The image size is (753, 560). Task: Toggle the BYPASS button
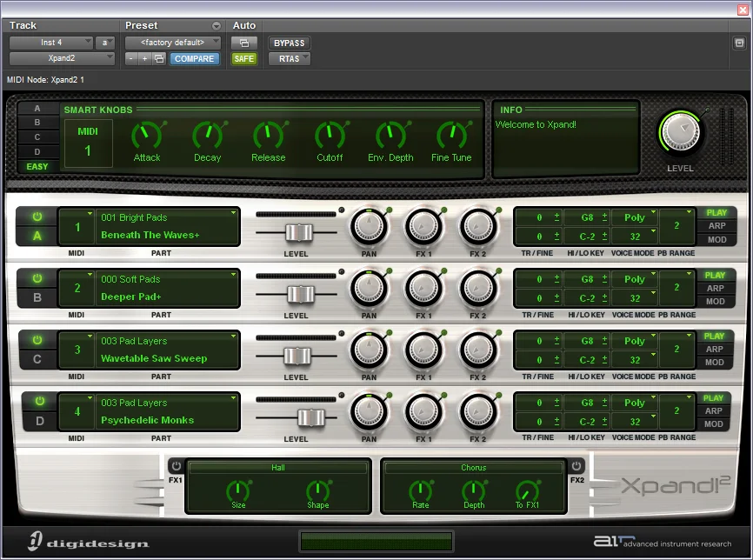pos(289,43)
